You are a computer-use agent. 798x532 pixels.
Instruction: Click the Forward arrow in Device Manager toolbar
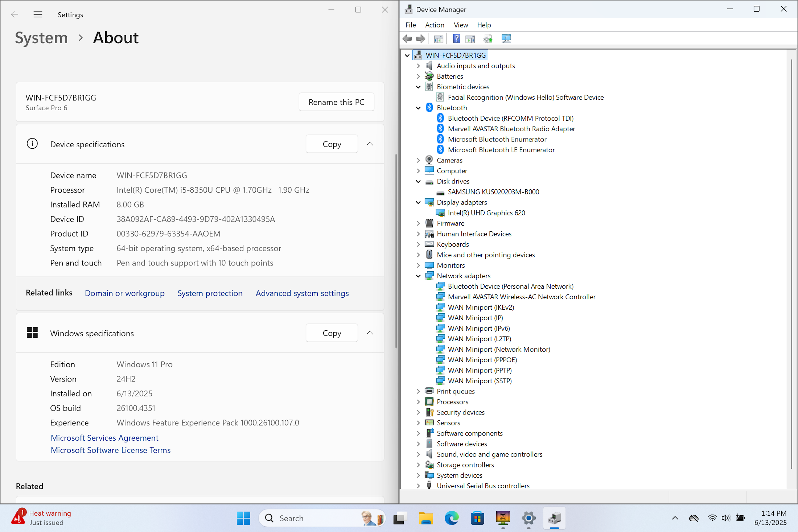click(420, 38)
